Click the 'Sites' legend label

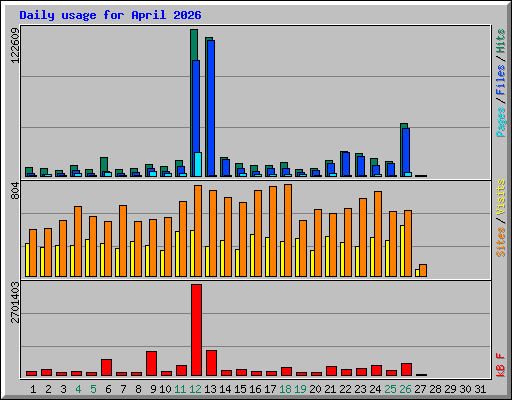click(500, 242)
